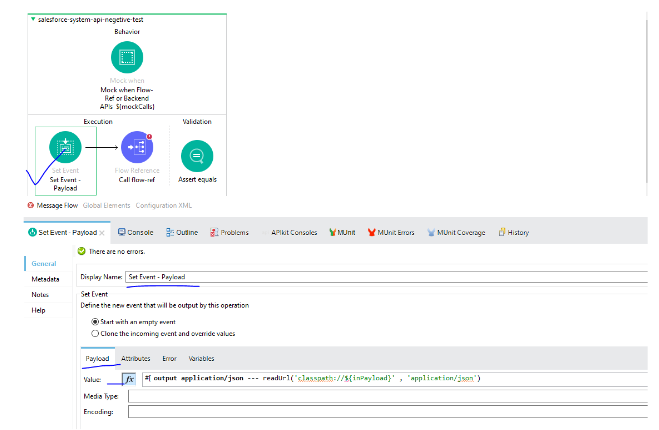Image resolution: width=659 pixels, height=430 pixels.
Task: Open the Attributes sub-tab
Action: tap(135, 359)
